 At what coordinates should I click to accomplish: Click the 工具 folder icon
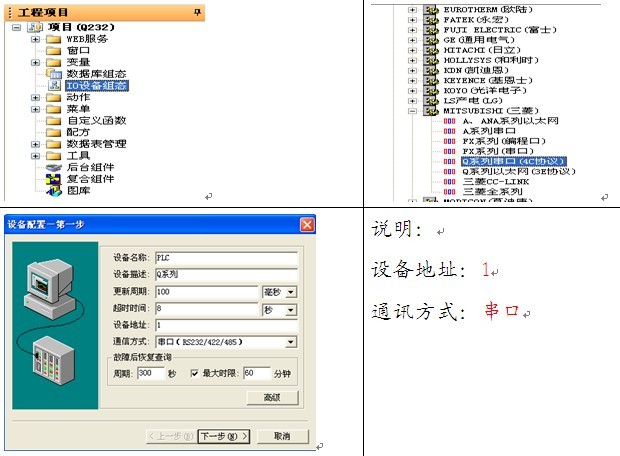coord(53,155)
